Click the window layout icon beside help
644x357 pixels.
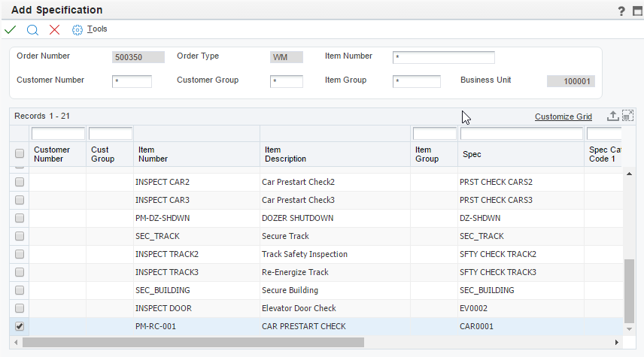(x=636, y=11)
